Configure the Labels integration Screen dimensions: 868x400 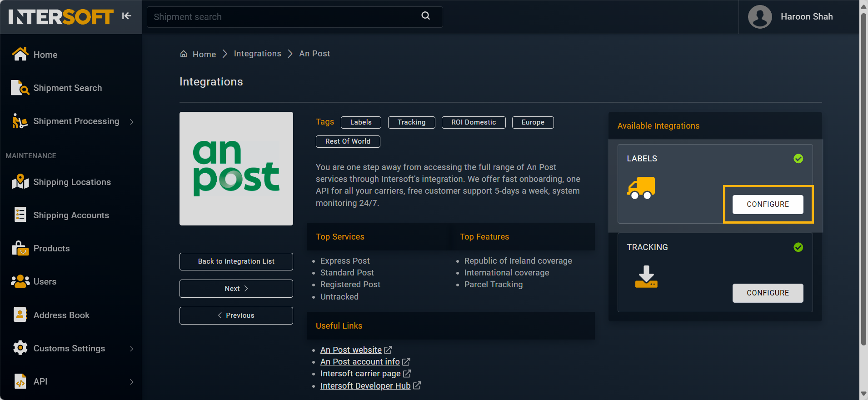click(768, 204)
